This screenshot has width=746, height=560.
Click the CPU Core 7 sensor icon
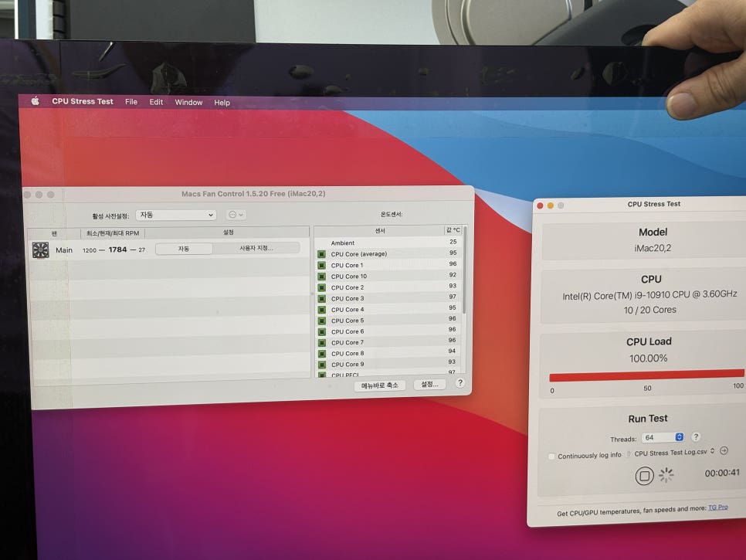[x=321, y=343]
